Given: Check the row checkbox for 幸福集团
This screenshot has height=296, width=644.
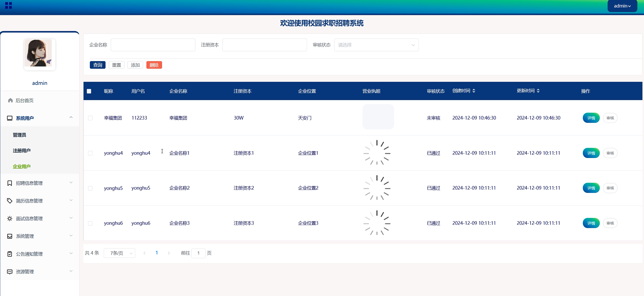Looking at the screenshot, I should pyautogui.click(x=90, y=118).
